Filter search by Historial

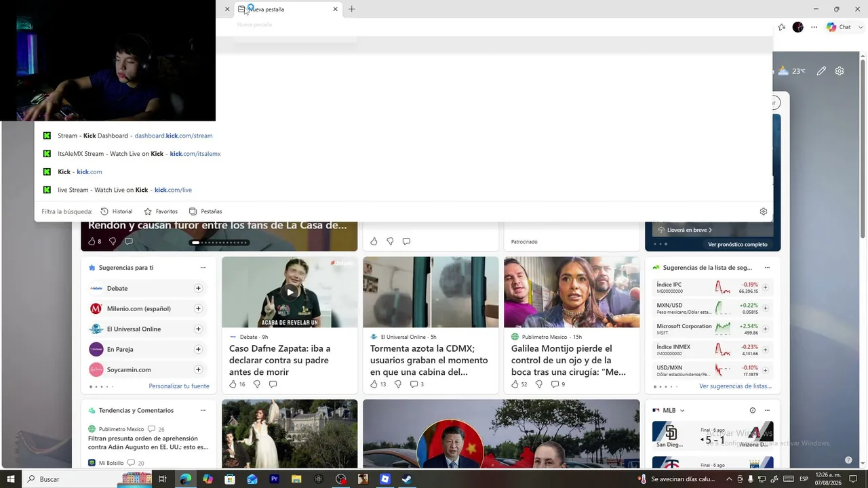pos(117,211)
